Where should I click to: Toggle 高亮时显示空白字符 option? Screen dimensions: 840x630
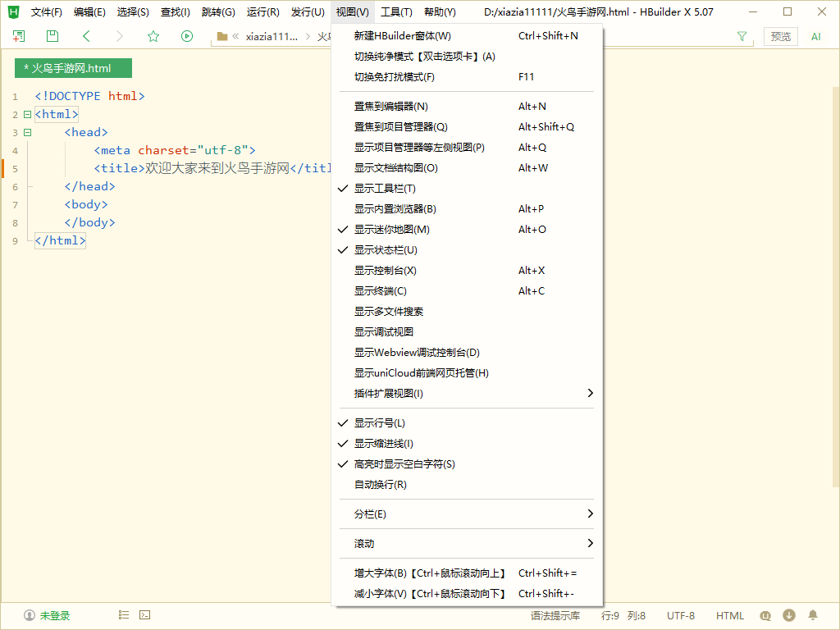click(x=466, y=464)
